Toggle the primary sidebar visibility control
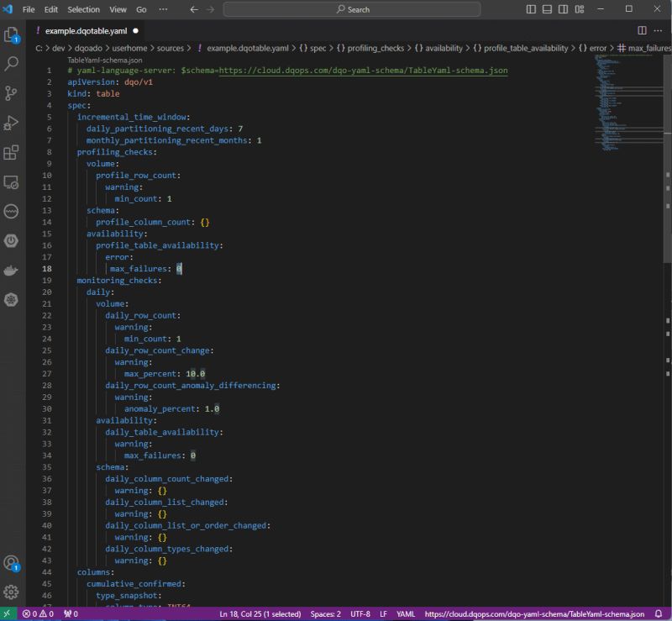 pyautogui.click(x=531, y=8)
